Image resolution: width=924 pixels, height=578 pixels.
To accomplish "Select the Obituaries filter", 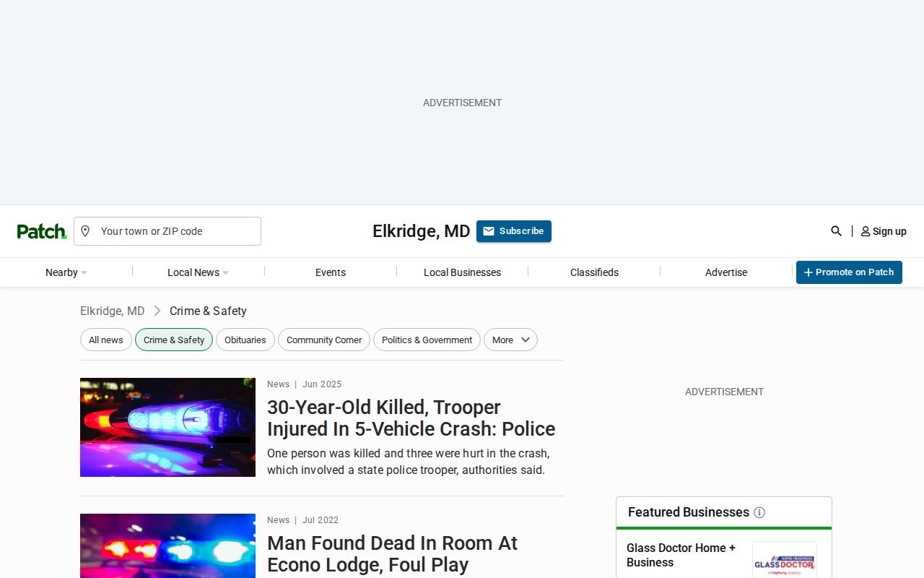I will 245,340.
